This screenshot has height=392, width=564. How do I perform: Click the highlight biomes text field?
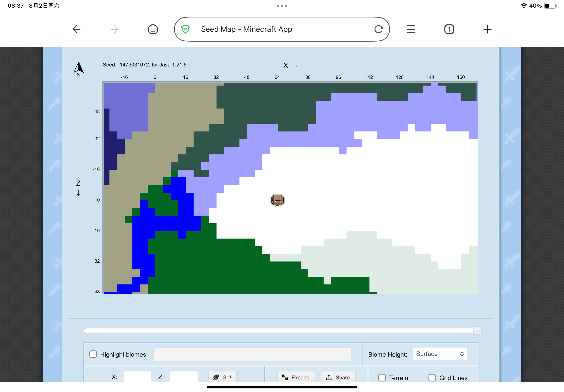coord(252,354)
